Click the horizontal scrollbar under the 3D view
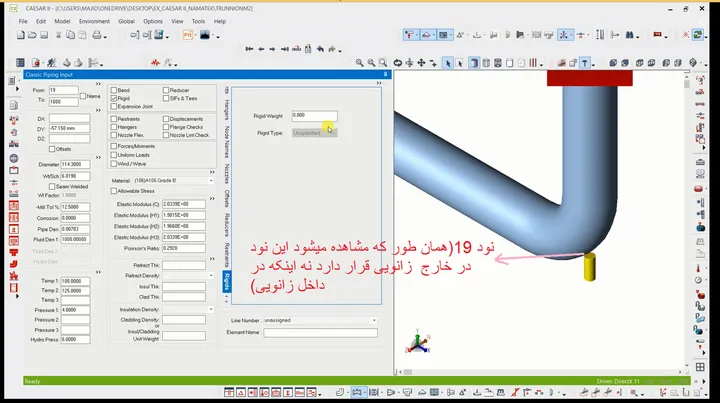This screenshot has width=720, height=403. (542, 372)
